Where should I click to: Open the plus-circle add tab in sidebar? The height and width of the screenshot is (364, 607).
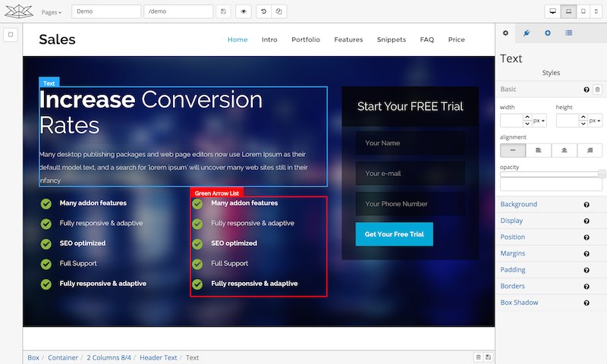(x=548, y=33)
